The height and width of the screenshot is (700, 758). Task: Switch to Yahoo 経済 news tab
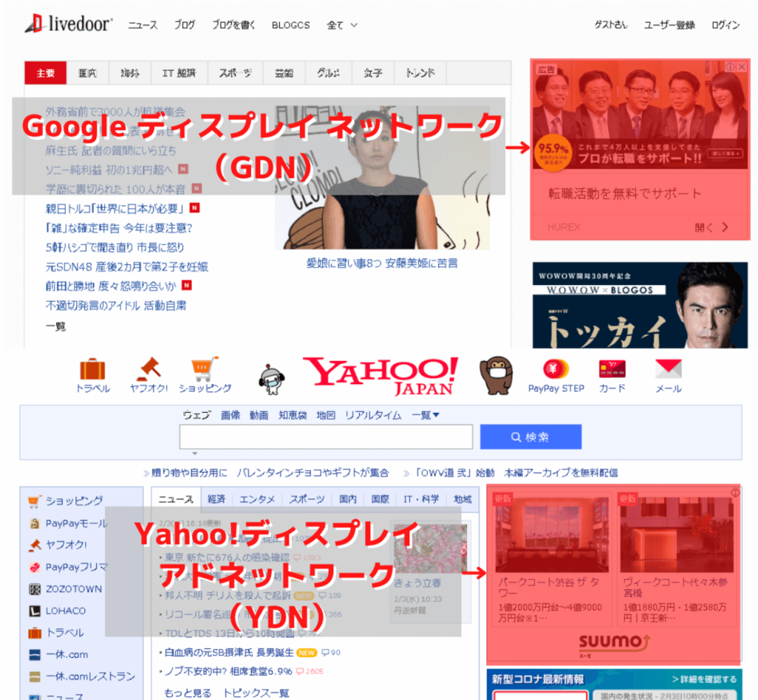click(x=217, y=499)
